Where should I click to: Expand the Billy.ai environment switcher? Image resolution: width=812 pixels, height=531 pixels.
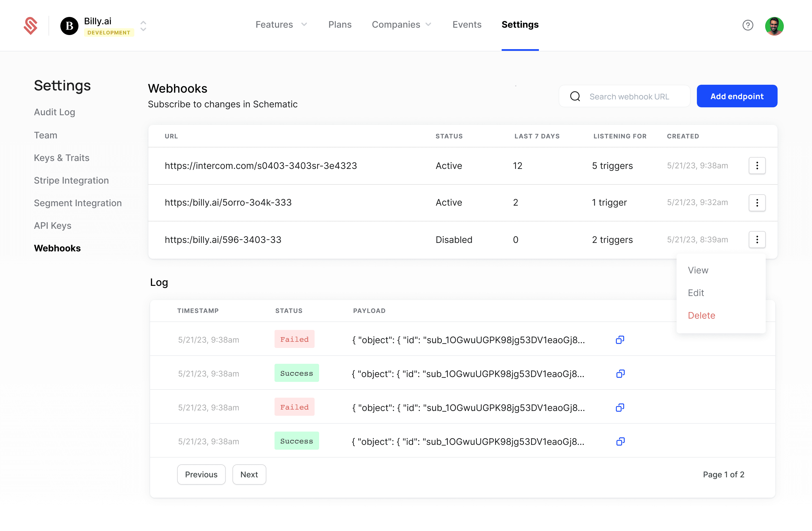143,26
